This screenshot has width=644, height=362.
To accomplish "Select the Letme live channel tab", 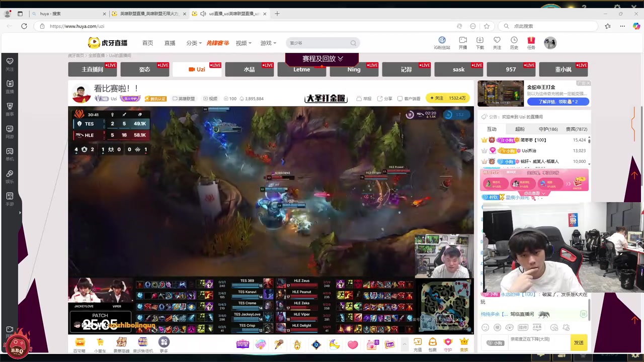I will point(302,69).
